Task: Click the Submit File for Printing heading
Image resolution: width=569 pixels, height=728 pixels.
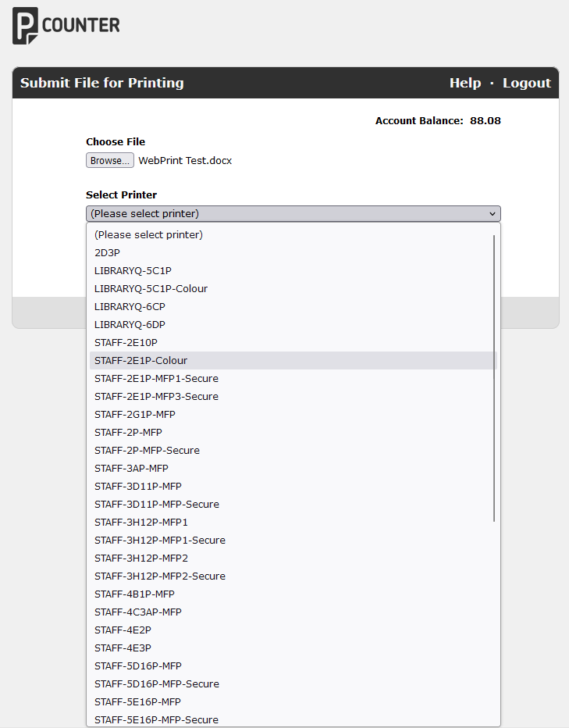Action: (x=102, y=83)
